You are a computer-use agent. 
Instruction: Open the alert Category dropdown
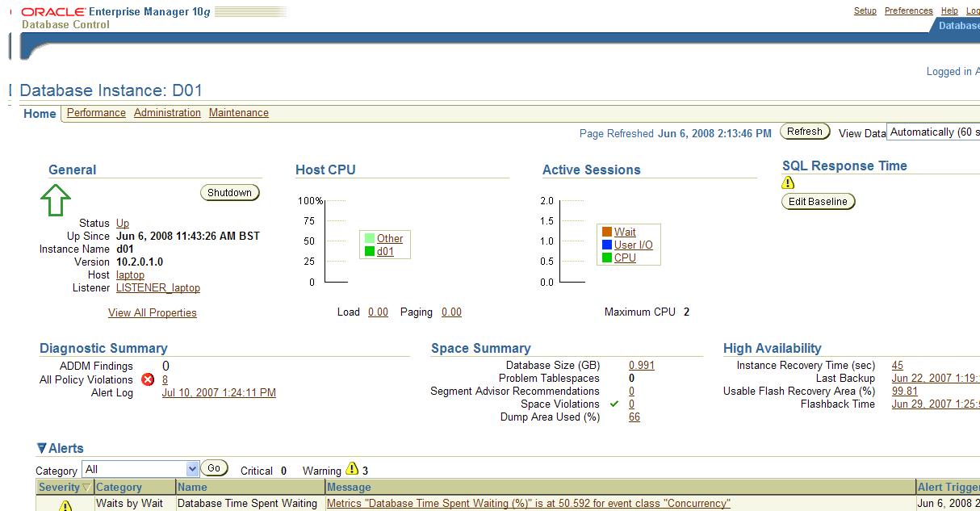[x=192, y=469]
